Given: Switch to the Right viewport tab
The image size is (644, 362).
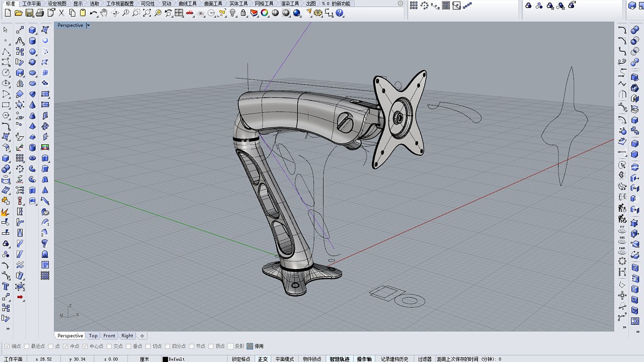Looking at the screenshot, I should [x=127, y=336].
